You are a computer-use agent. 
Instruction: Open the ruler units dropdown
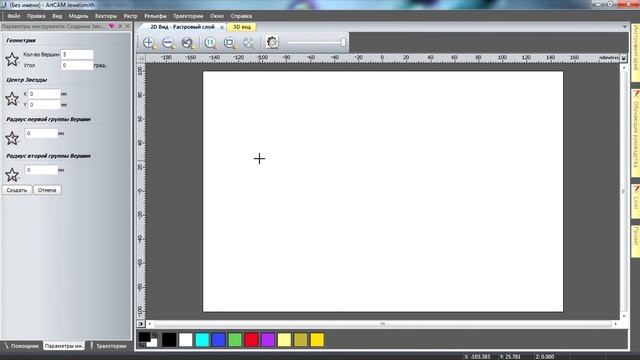(624, 58)
